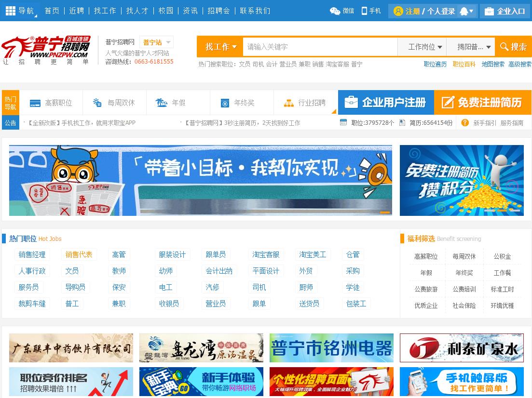Click the 个人登录 login link
This screenshot has width=532, height=398.
[441, 11]
